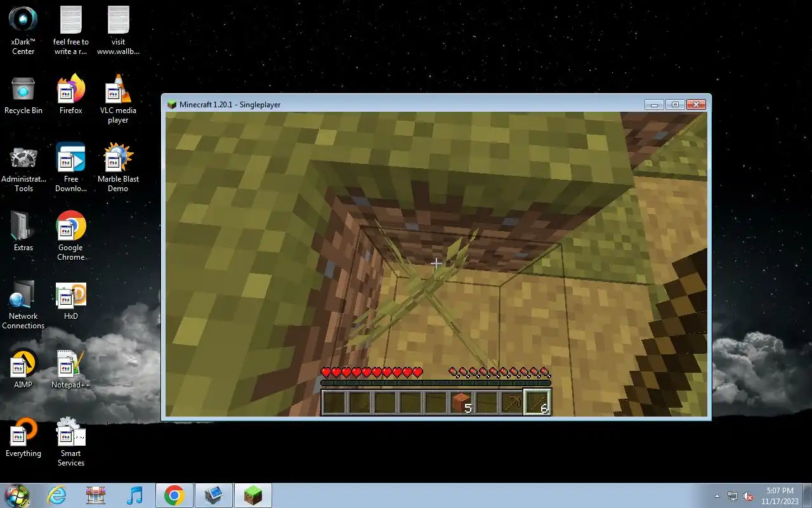This screenshot has height=508, width=812.
Task: Select the wooden pickaxe in the hotbar
Action: (512, 403)
